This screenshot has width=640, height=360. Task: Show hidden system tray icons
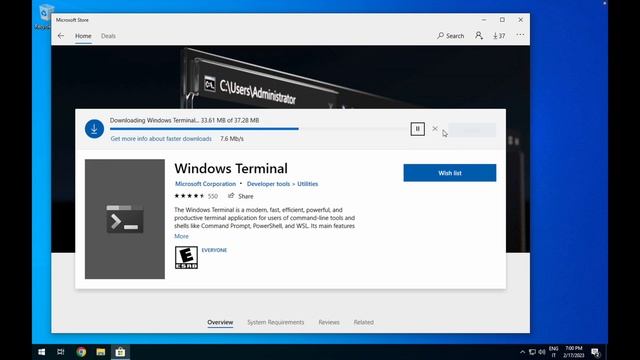pyautogui.click(x=522, y=352)
